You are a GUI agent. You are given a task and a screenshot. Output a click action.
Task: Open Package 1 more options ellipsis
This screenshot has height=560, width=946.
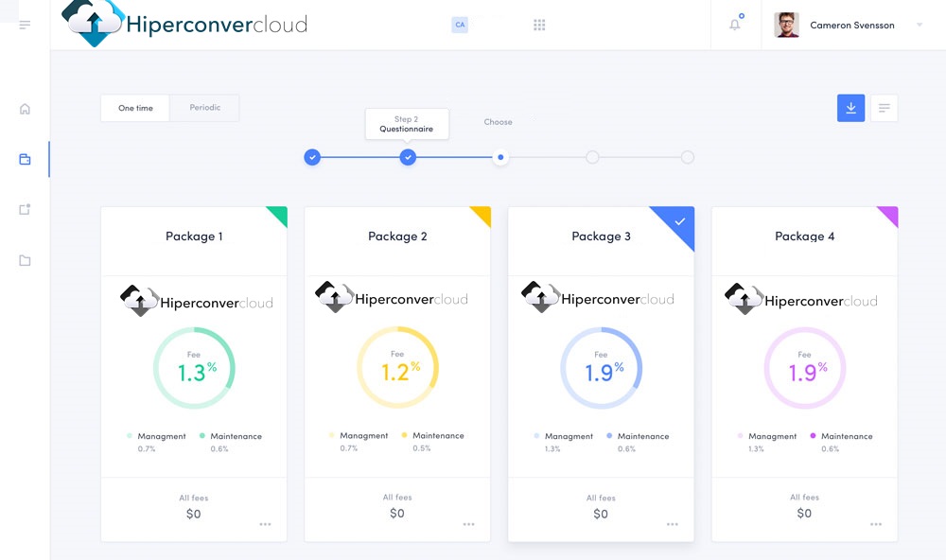click(265, 524)
